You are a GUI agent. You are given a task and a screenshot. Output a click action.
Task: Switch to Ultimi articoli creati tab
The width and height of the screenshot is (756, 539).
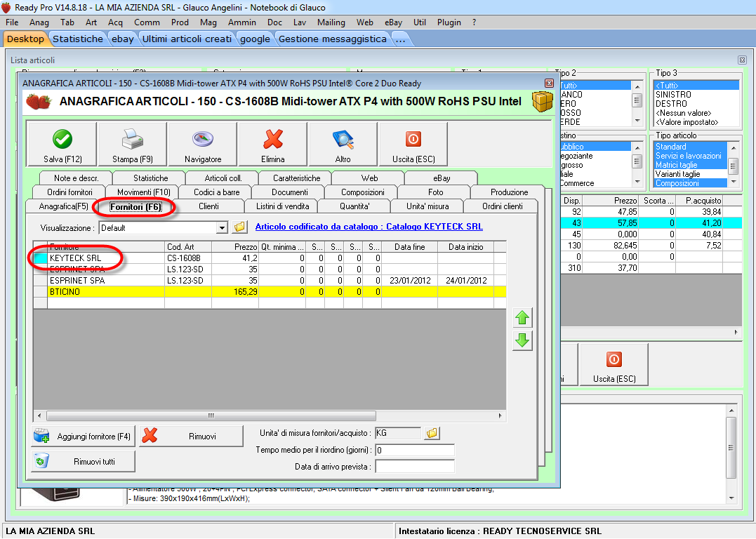187,39
